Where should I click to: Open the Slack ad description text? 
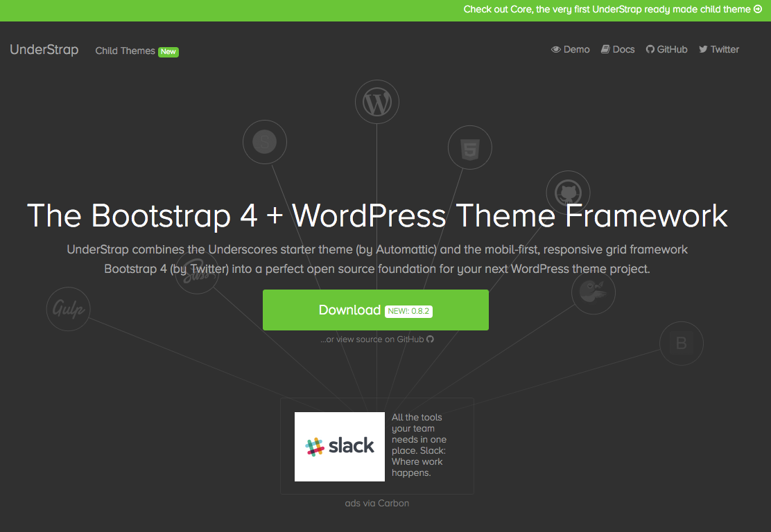click(x=419, y=445)
